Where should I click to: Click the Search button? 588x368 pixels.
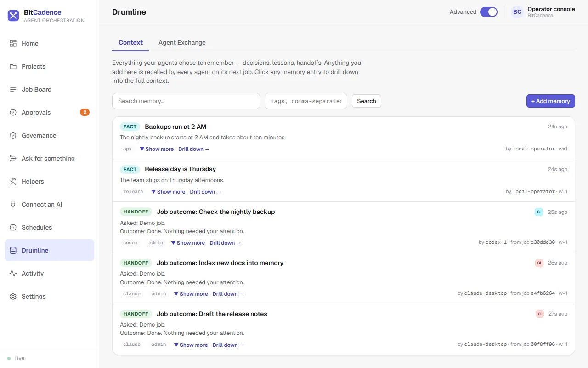click(367, 101)
